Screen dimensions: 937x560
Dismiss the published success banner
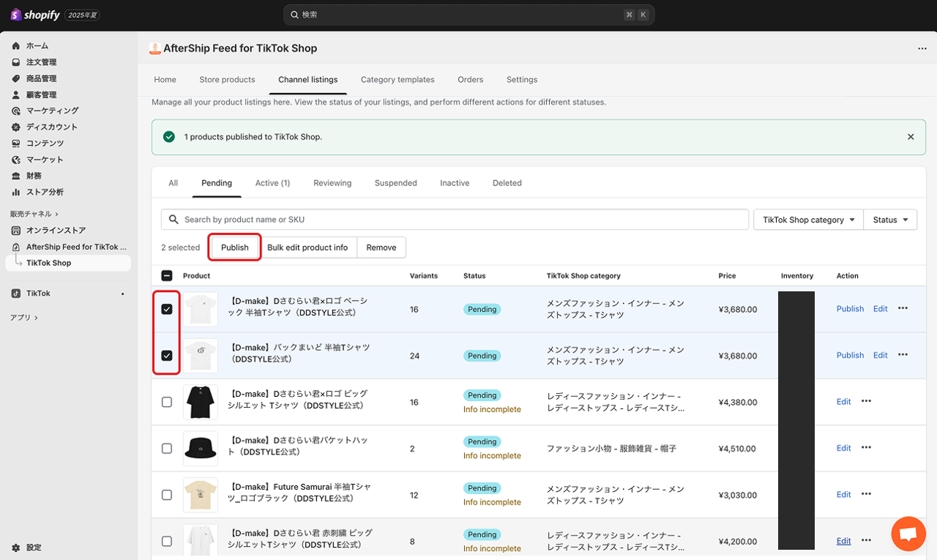[911, 137]
